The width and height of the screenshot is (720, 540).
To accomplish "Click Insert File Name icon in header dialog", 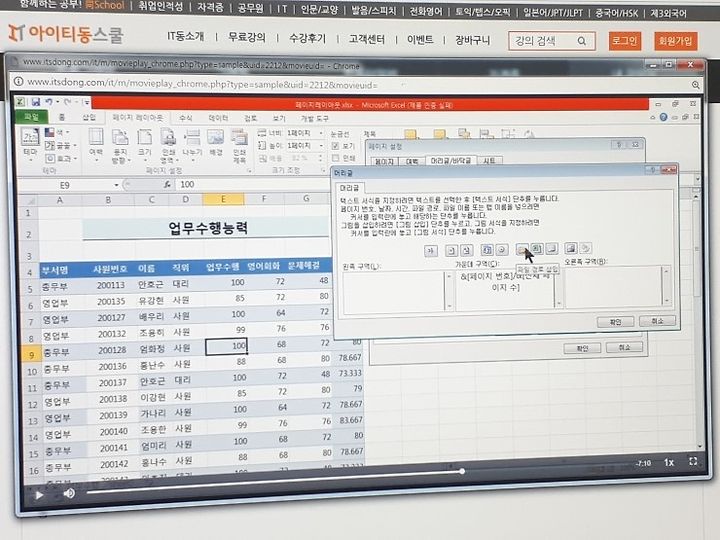I will (x=537, y=249).
